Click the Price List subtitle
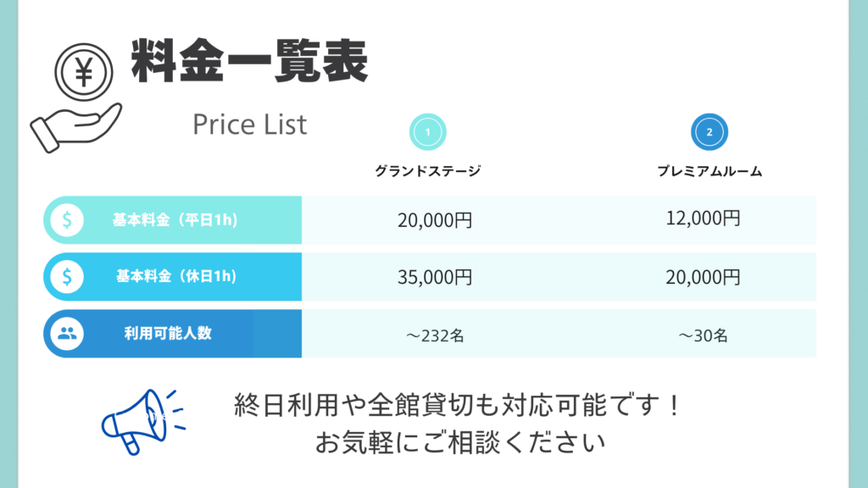 pyautogui.click(x=249, y=125)
